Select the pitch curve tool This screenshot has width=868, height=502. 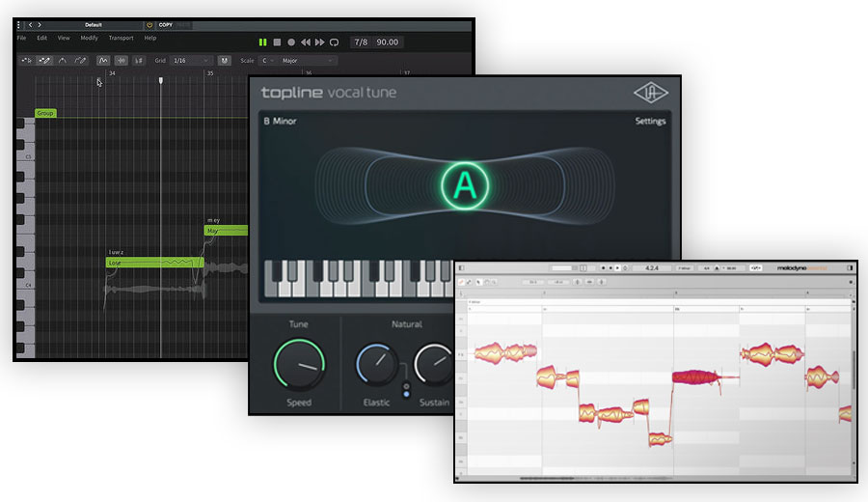pyautogui.click(x=62, y=61)
